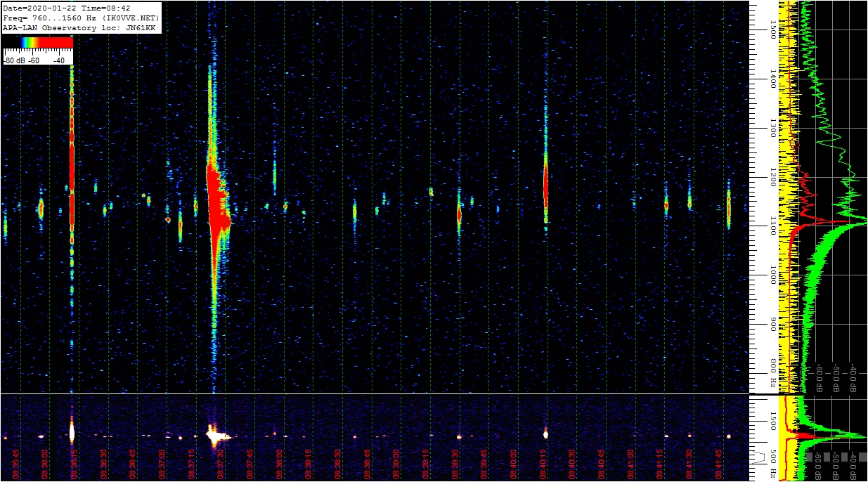Select the 08:41:00 time marker
The height and width of the screenshot is (482, 868).
[x=630, y=464]
